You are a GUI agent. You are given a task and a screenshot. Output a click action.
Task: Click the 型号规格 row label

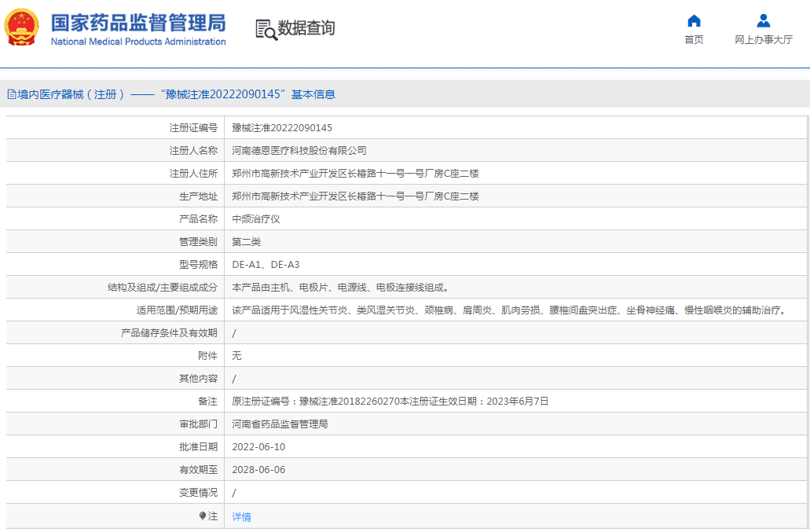198,265
